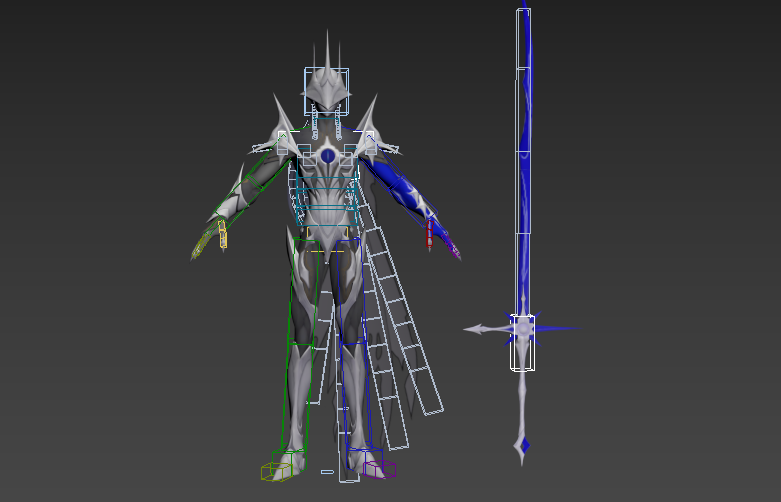
Task: Select the purple toe bone box
Action: point(380,469)
